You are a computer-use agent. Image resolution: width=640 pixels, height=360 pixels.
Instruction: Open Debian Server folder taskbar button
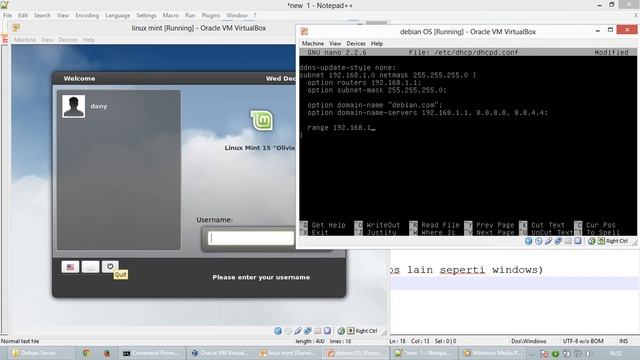click(x=38, y=353)
